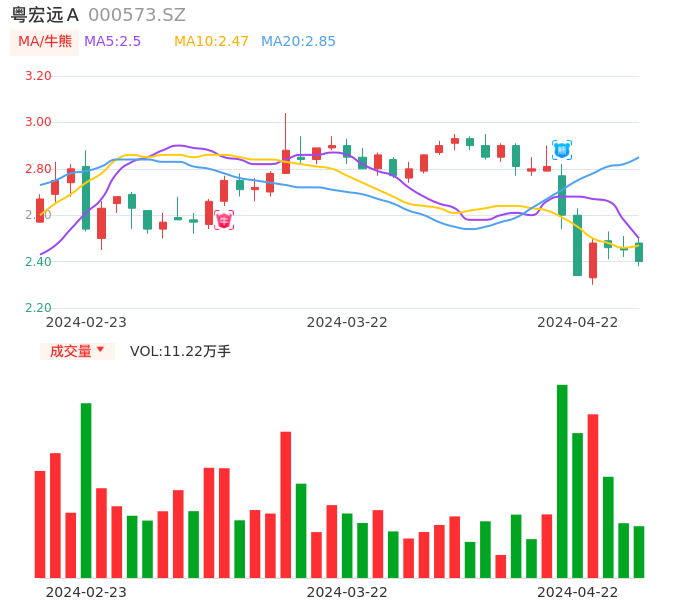The width and height of the screenshot is (686, 606).
Task: Click the blue bear marker icon on chart
Action: (x=562, y=150)
